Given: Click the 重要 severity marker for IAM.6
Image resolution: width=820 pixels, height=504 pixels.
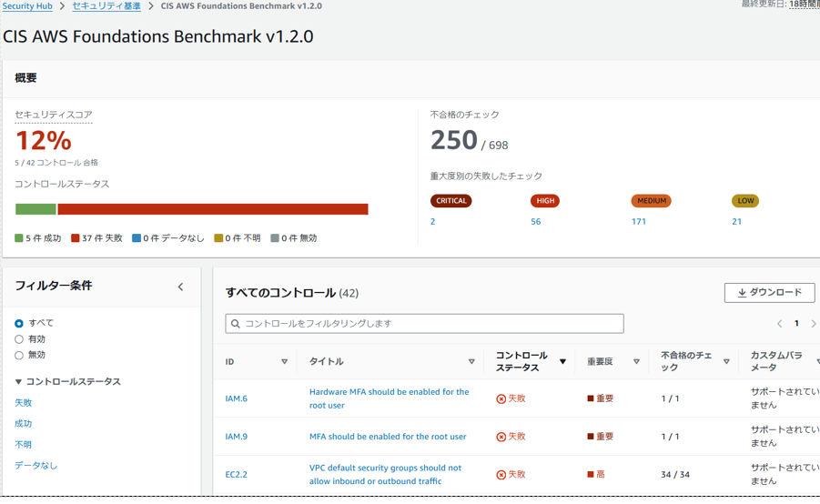Looking at the screenshot, I should (x=591, y=398).
